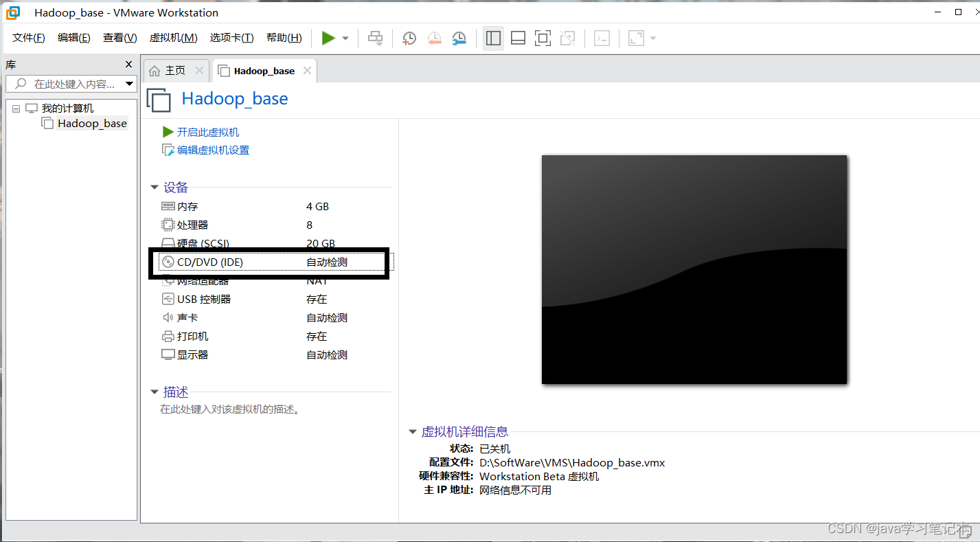Image resolution: width=980 pixels, height=542 pixels.
Task: Click the Unity mode toolbar icon
Action: [568, 38]
